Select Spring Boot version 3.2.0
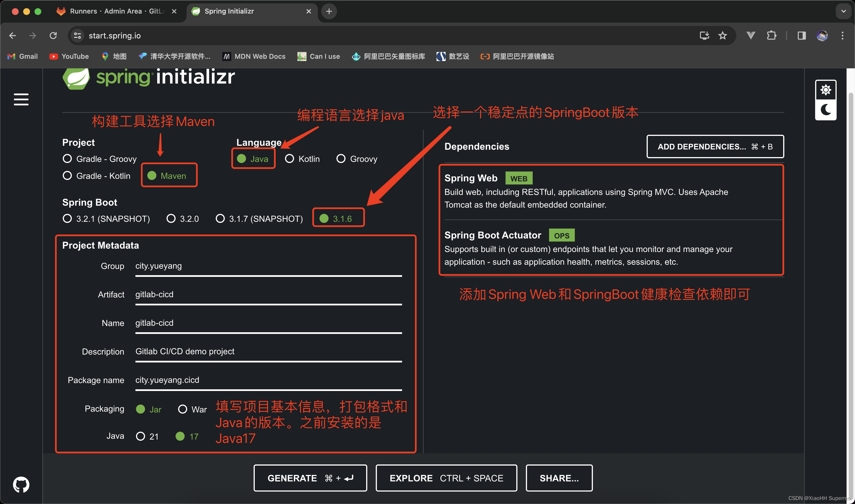 coord(171,218)
